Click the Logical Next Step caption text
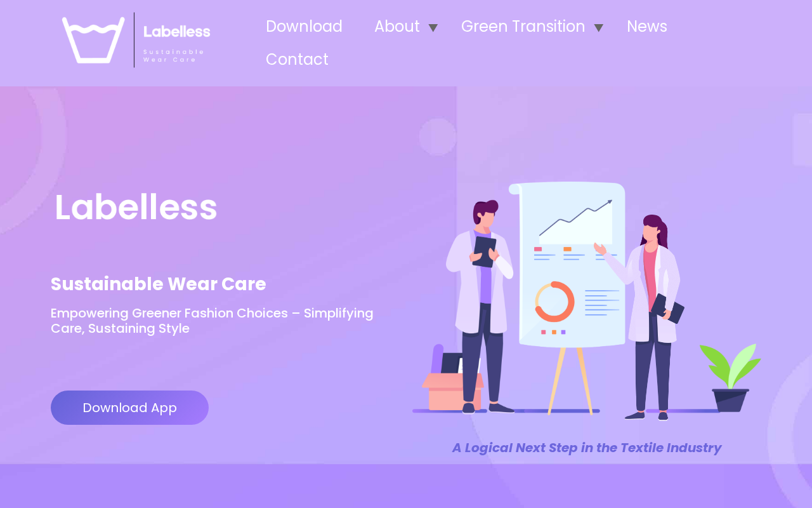This screenshot has width=812, height=508. point(587,448)
